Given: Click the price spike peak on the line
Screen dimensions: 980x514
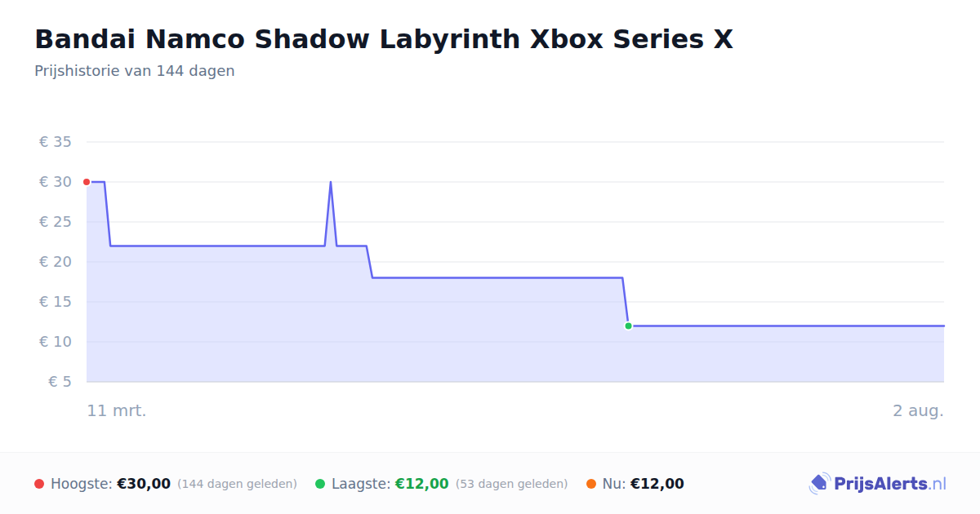Looking at the screenshot, I should pyautogui.click(x=330, y=182).
